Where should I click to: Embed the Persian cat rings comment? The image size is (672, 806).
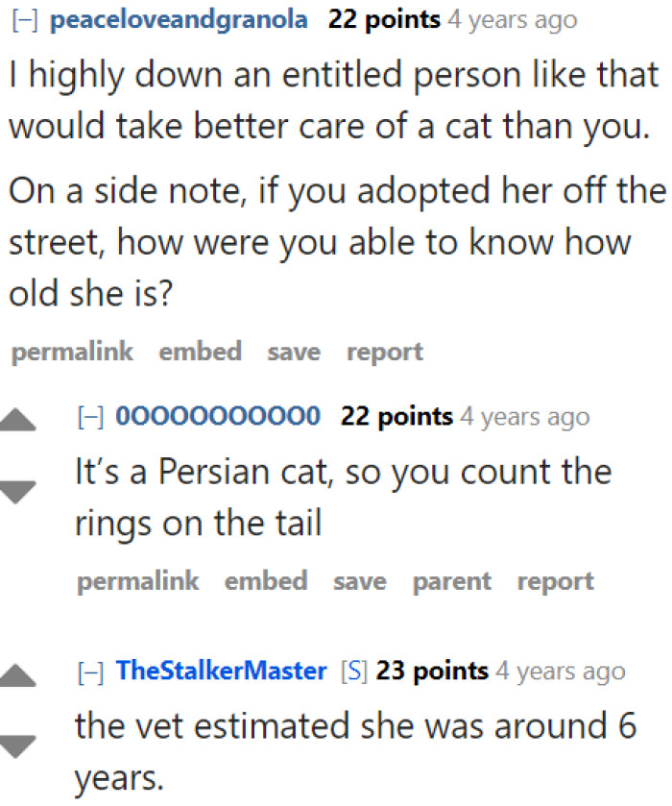[266, 581]
